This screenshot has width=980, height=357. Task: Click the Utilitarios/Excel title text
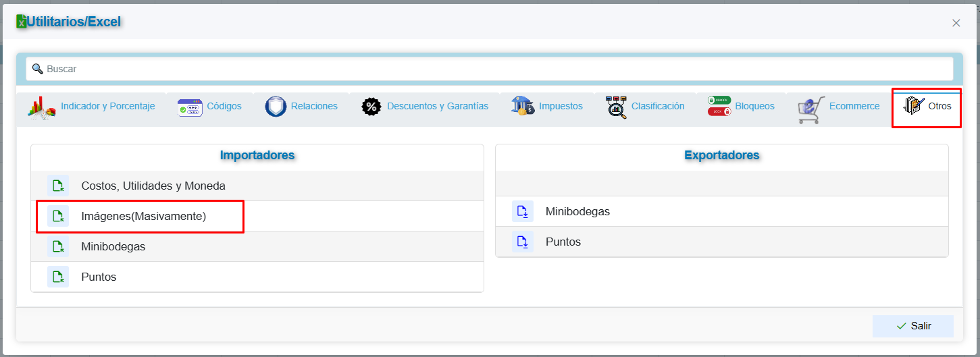pyautogui.click(x=74, y=22)
